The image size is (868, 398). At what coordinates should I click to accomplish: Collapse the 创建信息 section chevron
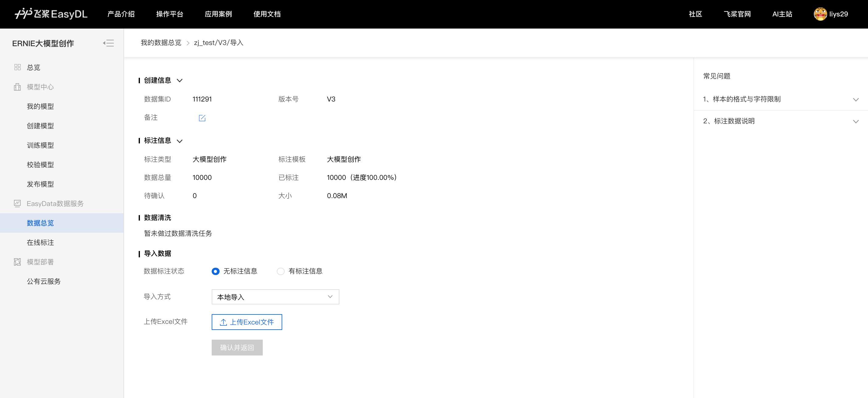click(180, 81)
